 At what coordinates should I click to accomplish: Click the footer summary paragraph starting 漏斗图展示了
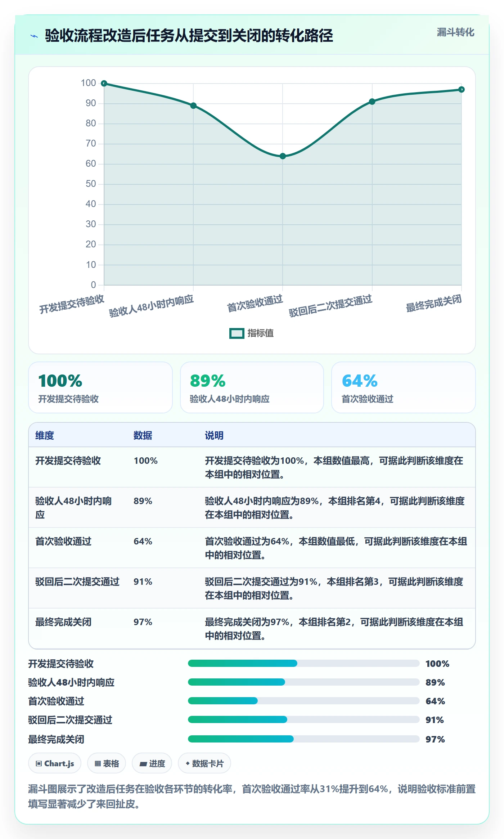pyautogui.click(x=252, y=796)
